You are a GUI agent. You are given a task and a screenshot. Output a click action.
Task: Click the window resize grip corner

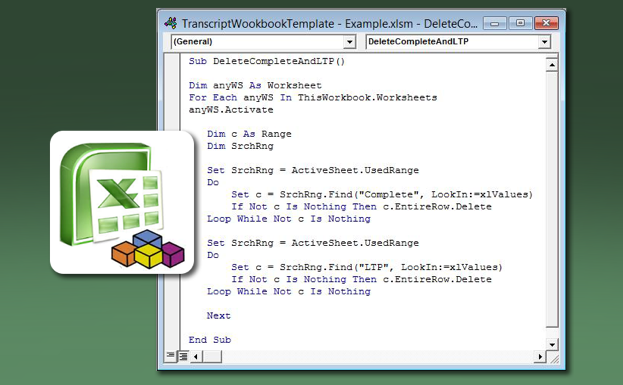[x=554, y=358]
